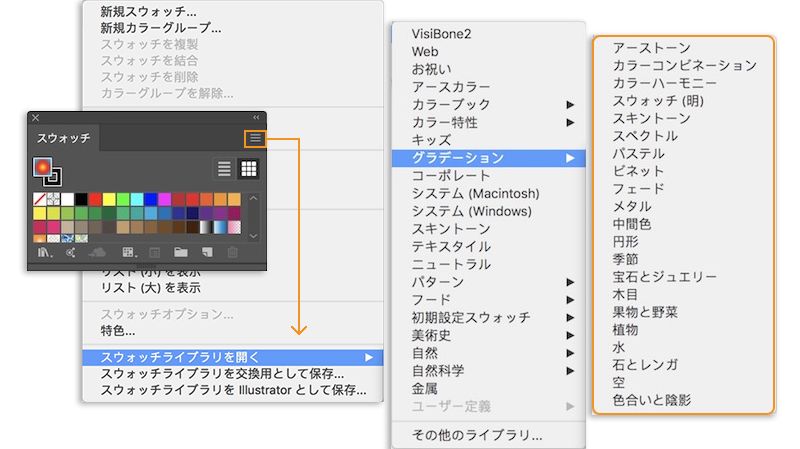800x449 pixels.
Task: Open the Color Themes panel icon
Action: click(x=70, y=253)
